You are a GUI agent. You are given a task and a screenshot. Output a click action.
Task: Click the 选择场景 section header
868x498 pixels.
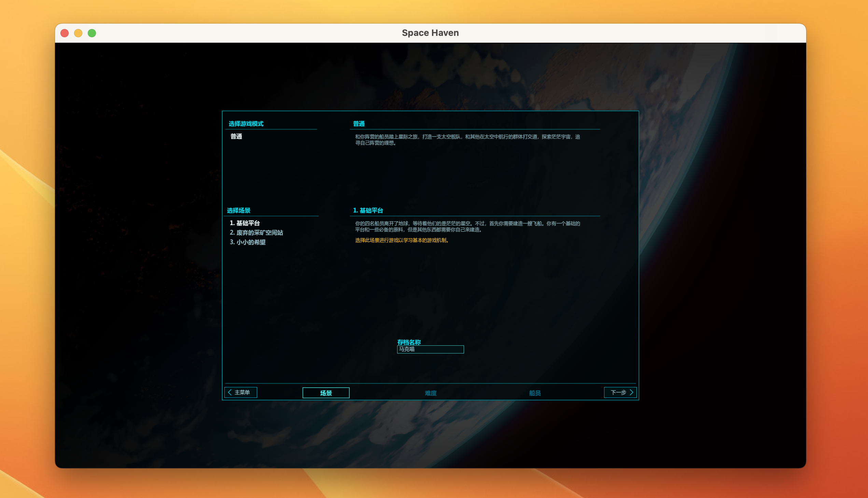pyautogui.click(x=239, y=210)
